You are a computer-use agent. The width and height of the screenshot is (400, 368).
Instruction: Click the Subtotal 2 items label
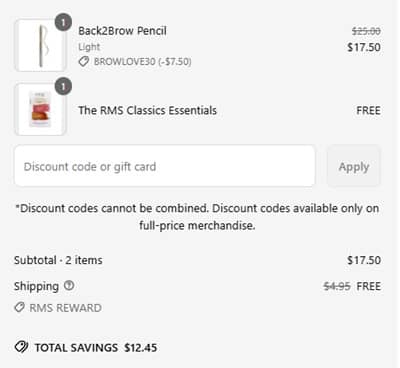(58, 260)
